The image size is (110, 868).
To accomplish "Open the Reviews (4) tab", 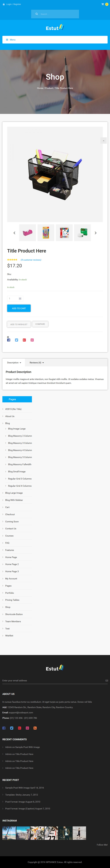I will click(x=36, y=363).
